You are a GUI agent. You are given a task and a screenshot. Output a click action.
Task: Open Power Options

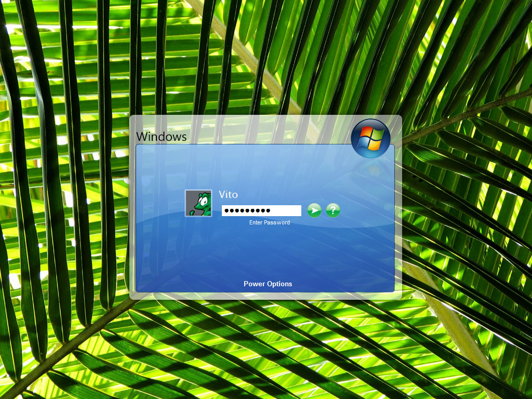(268, 284)
